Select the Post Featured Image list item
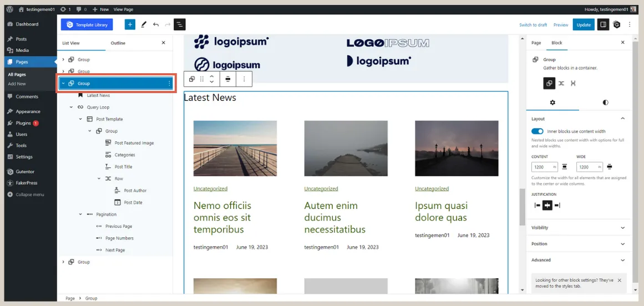 pos(134,143)
